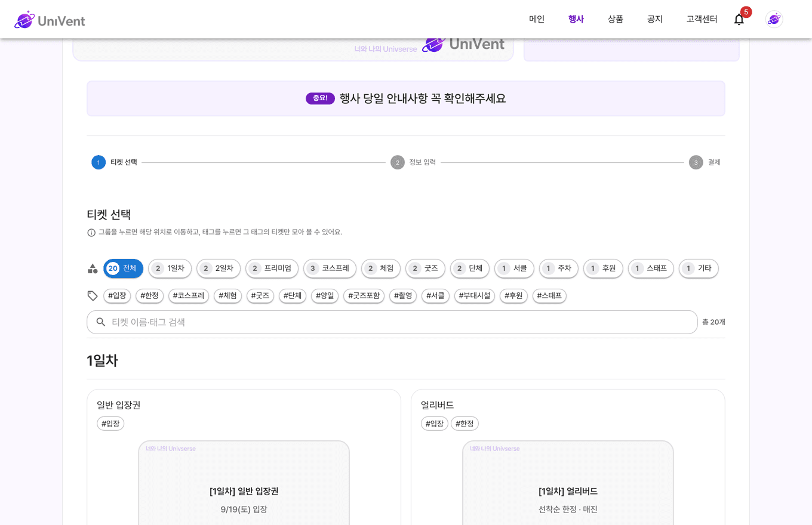This screenshot has width=812, height=525.
Task: Select the 얼리버드 ticket card title
Action: tap(437, 405)
